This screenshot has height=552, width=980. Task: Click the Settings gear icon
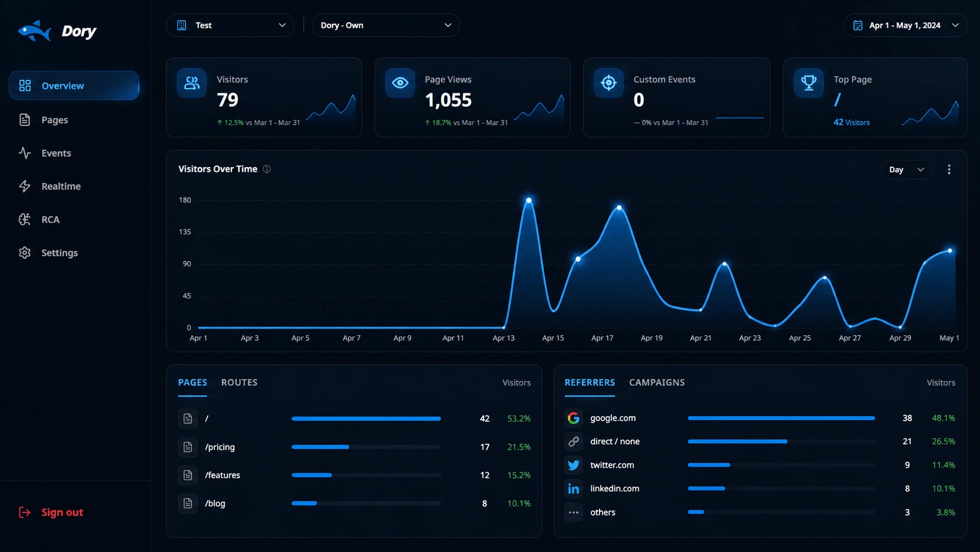[25, 253]
